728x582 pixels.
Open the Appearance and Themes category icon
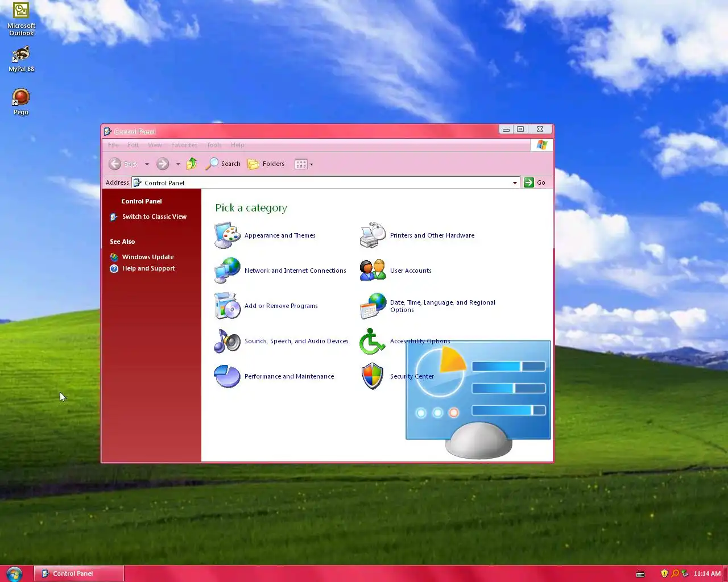click(x=227, y=235)
